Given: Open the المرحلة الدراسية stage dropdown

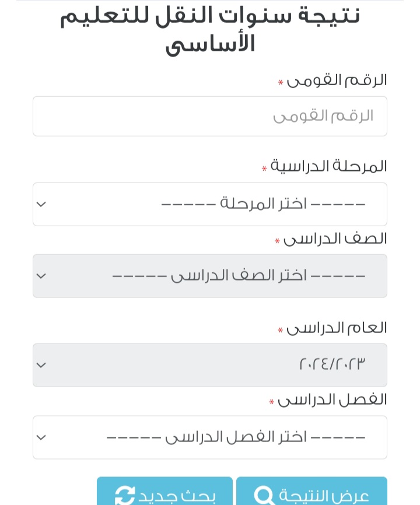Looking at the screenshot, I should tap(210, 204).
